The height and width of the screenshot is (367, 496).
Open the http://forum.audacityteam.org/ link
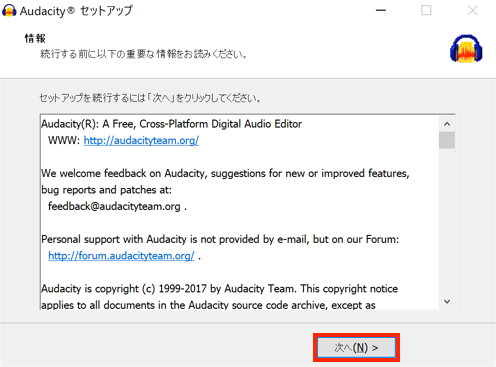[x=121, y=256]
